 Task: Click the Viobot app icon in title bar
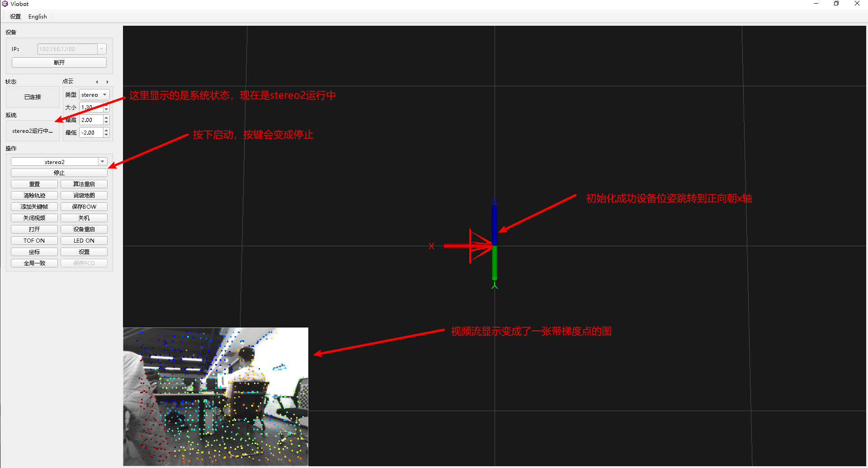click(x=5, y=4)
